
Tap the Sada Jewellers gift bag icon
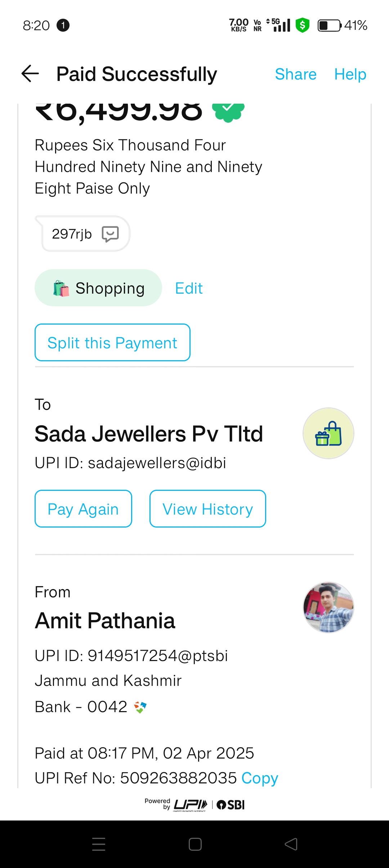click(x=328, y=433)
